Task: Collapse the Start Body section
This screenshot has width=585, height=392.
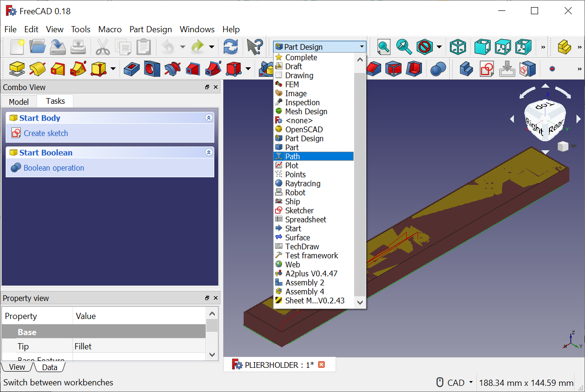Action: [209, 118]
